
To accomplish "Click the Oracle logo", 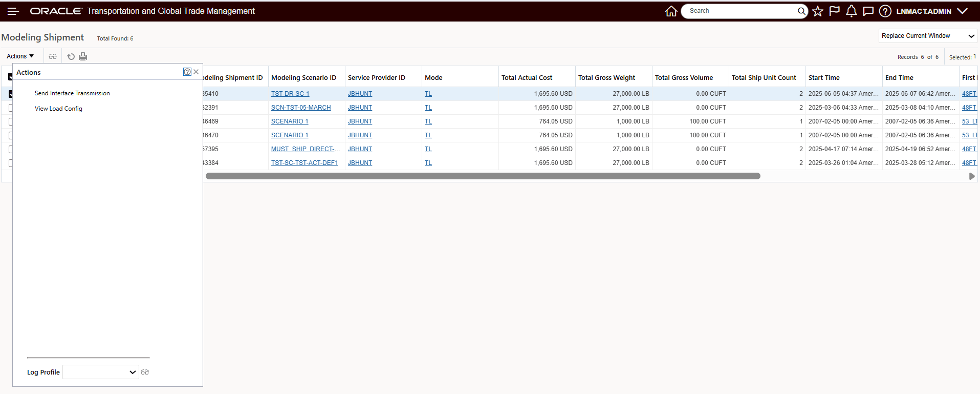I will point(56,11).
